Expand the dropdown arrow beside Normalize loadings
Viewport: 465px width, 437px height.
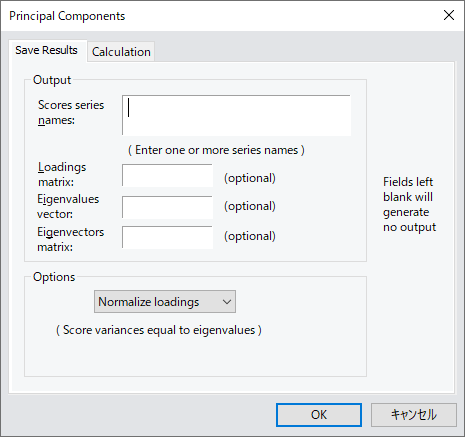tap(227, 302)
